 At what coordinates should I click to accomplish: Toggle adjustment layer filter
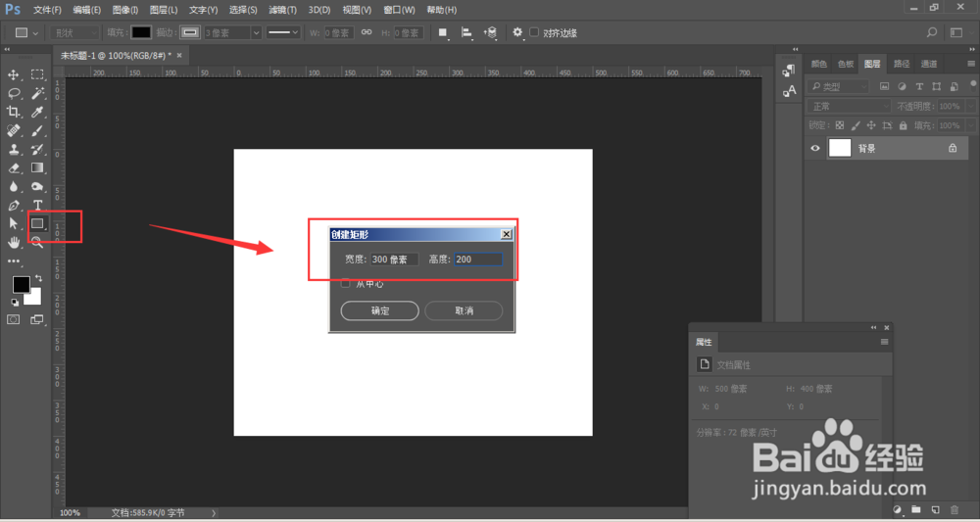tap(902, 87)
